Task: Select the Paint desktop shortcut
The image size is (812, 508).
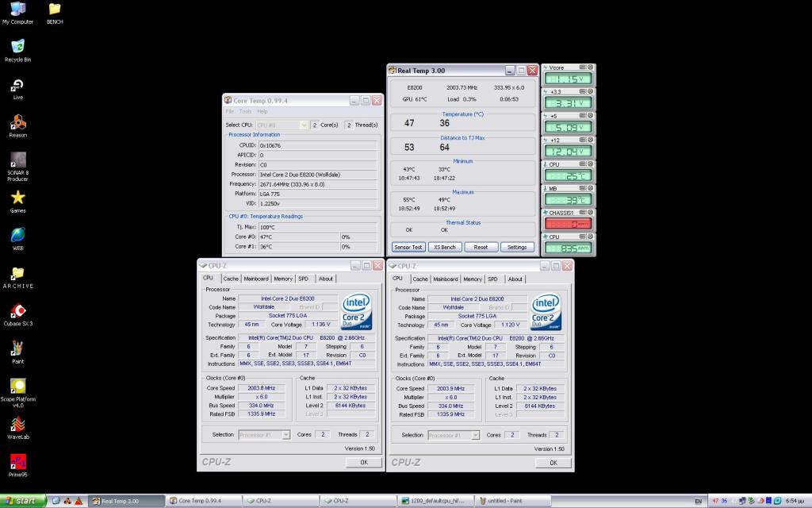Action: [x=17, y=352]
